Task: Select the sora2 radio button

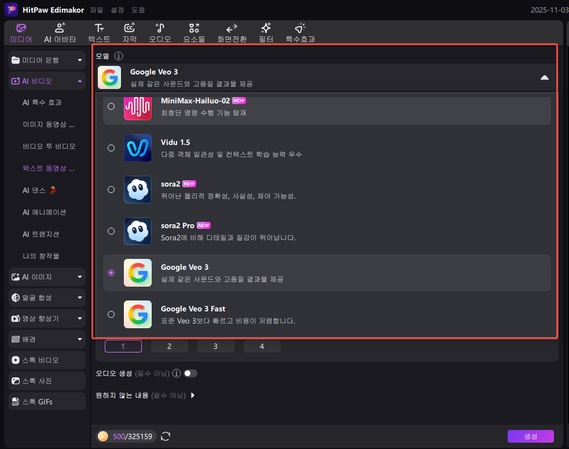Action: coord(111,189)
